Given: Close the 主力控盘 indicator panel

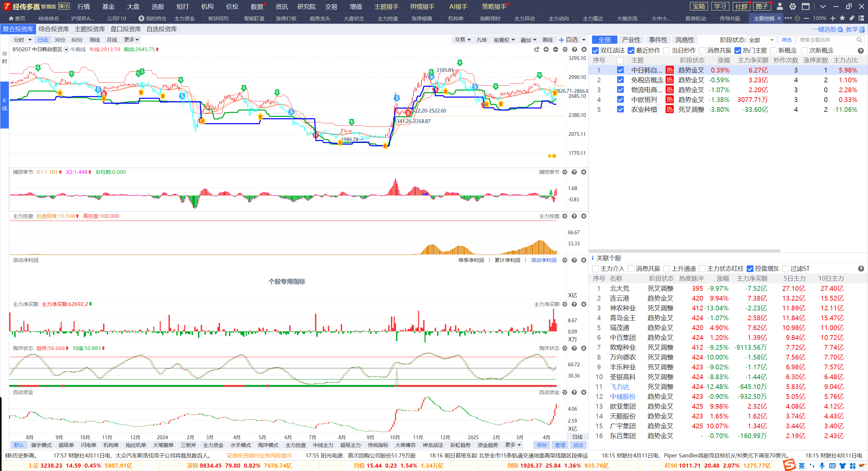Looking at the screenshot, I should [584, 216].
